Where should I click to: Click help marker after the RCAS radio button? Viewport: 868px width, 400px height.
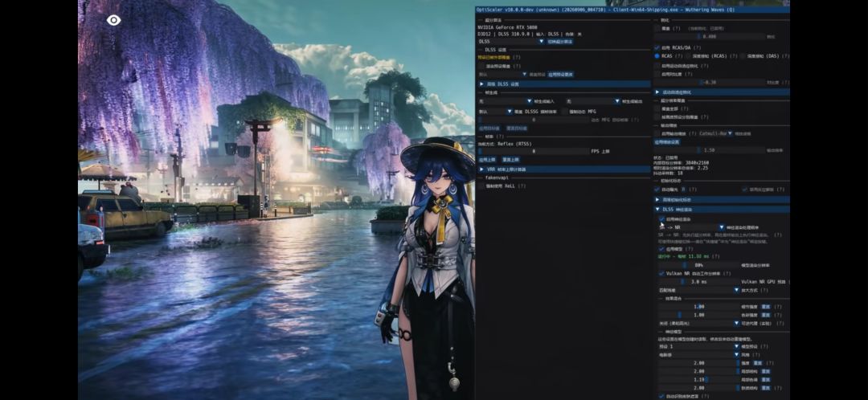click(x=679, y=56)
